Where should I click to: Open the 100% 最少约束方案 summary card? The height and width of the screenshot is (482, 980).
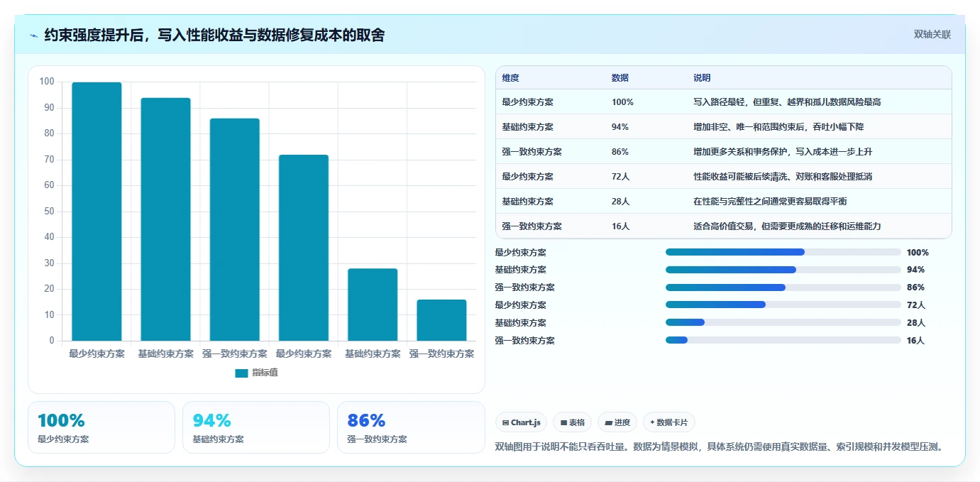(x=101, y=427)
